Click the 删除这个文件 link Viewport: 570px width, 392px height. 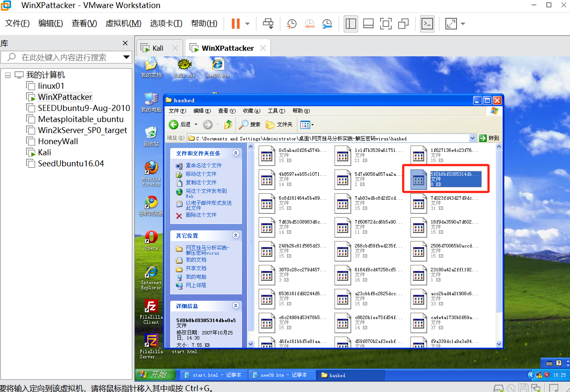(201, 215)
